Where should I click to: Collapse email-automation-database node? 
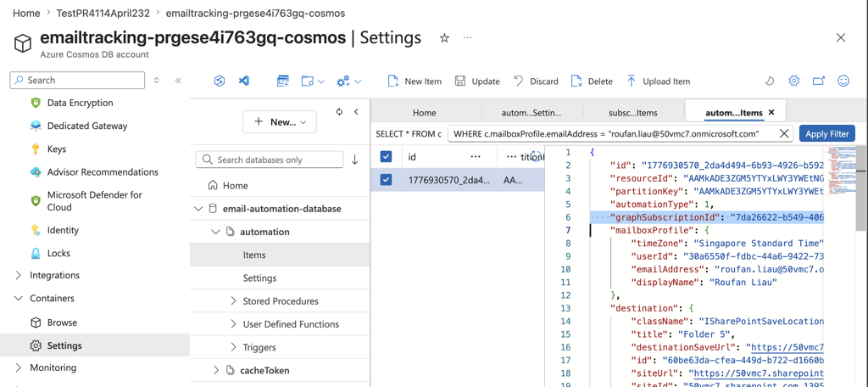tap(198, 209)
